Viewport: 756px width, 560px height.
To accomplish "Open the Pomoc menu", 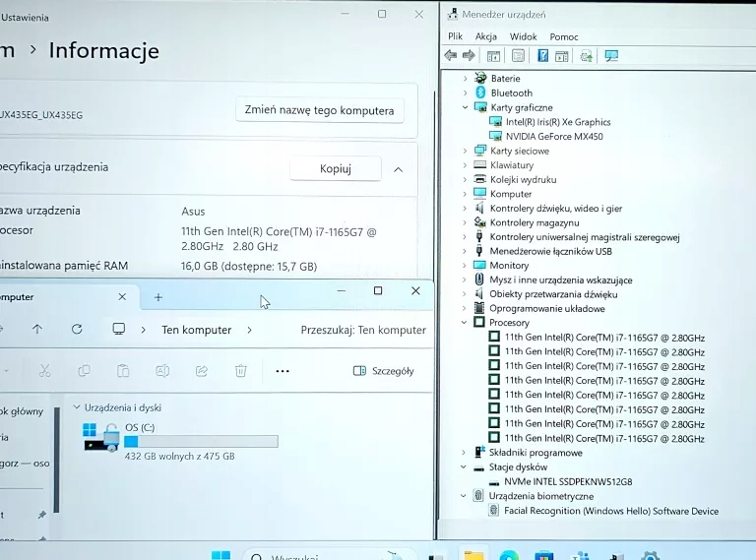I will click(x=564, y=37).
